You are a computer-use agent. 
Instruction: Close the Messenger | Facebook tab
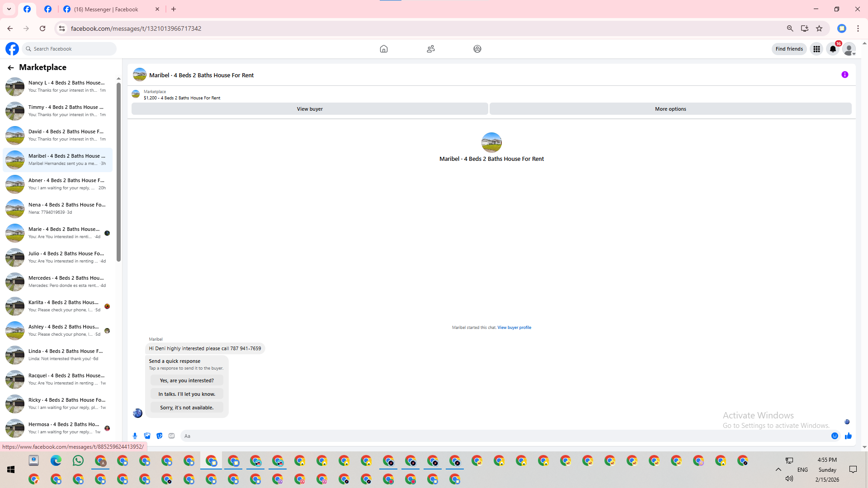point(157,9)
